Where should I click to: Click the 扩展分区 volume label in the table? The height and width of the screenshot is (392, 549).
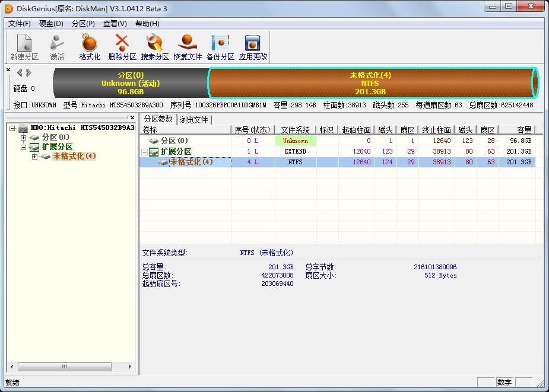pyautogui.click(x=176, y=152)
